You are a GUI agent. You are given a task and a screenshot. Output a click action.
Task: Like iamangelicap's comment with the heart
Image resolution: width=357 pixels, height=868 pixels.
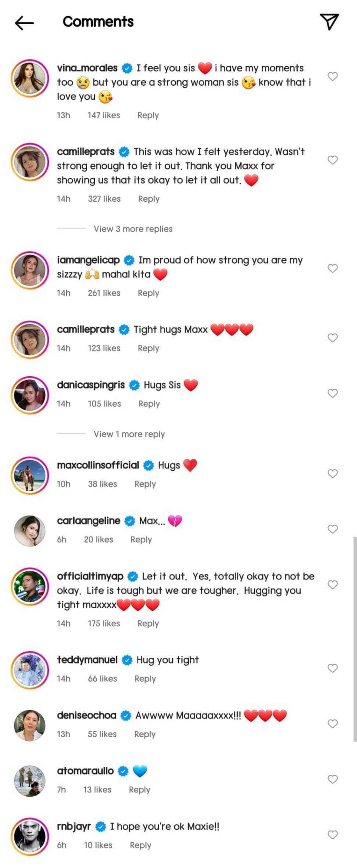(x=332, y=268)
